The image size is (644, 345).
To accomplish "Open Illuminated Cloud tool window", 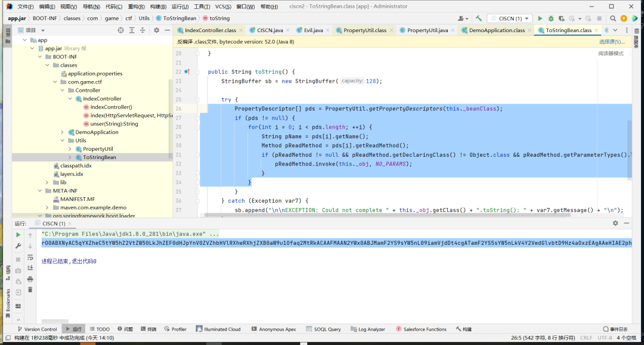I will pos(218,329).
